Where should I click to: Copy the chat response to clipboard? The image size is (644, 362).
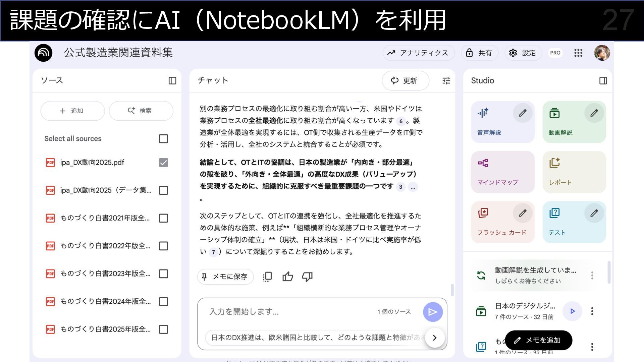click(x=267, y=277)
